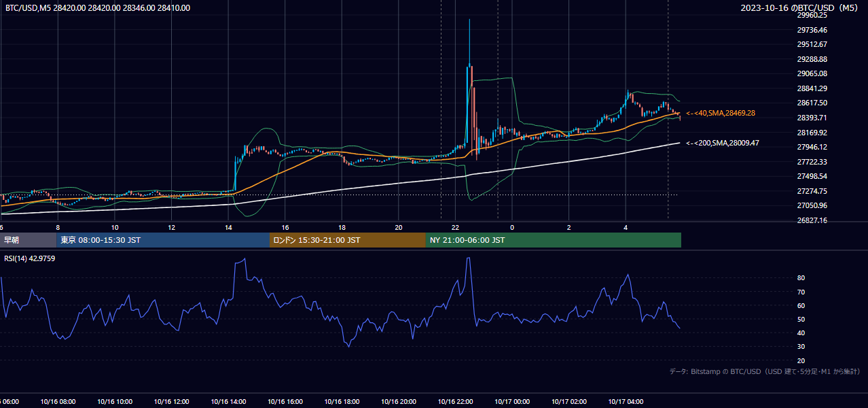Click the 10/17 04:00 time axis label

(626, 402)
